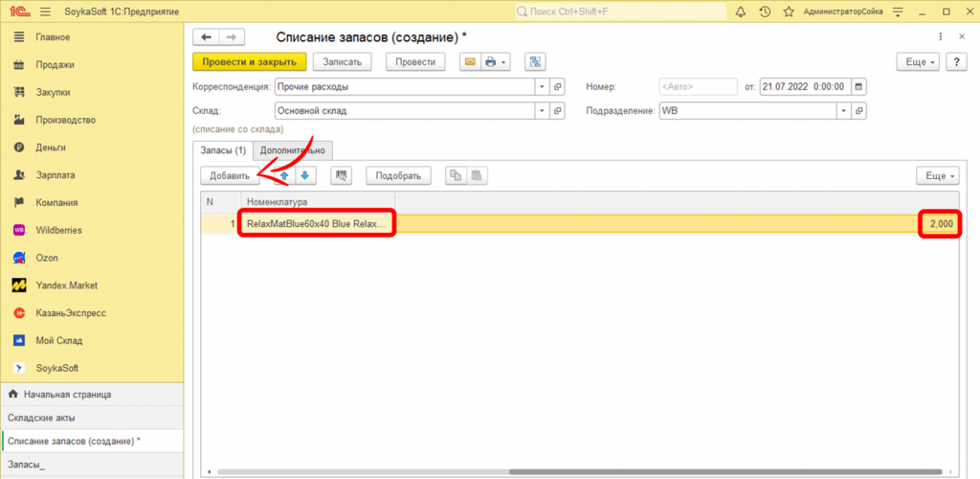Open calendar picker next to date field
This screenshot has width=980, height=479.
[x=858, y=86]
